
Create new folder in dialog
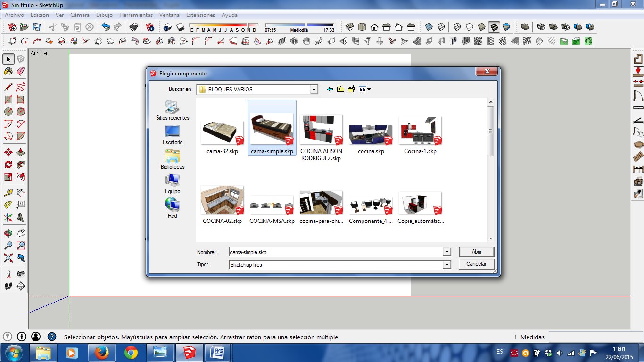click(x=351, y=89)
